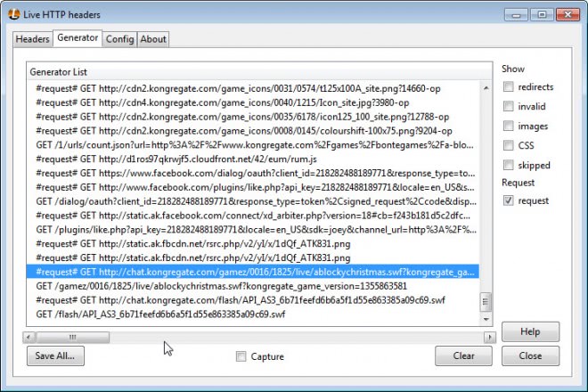The height and width of the screenshot is (392, 588).
Task: Click the horizontal scrollbar thumb
Action: coord(73,338)
